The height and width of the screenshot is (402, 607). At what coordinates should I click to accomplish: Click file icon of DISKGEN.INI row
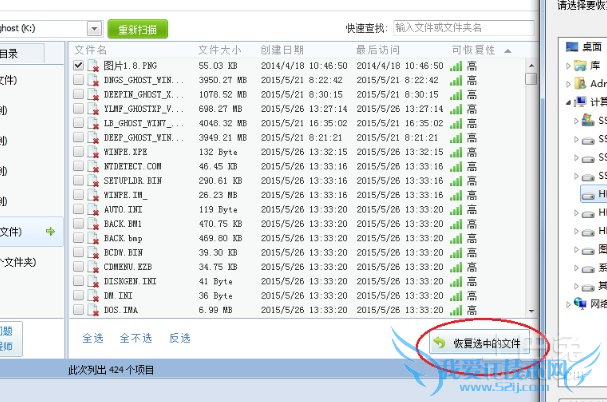pyautogui.click(x=93, y=281)
